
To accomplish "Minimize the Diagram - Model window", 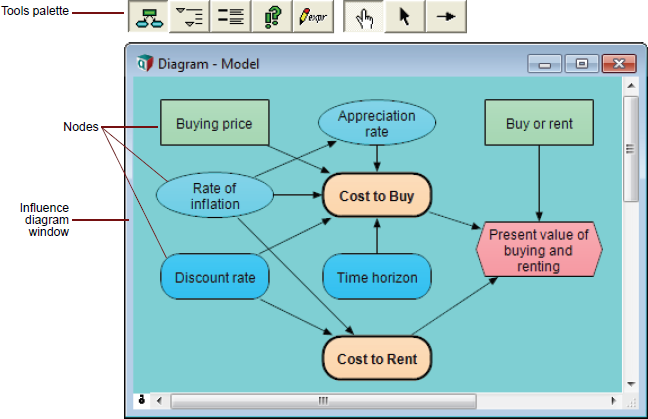I will [x=545, y=64].
